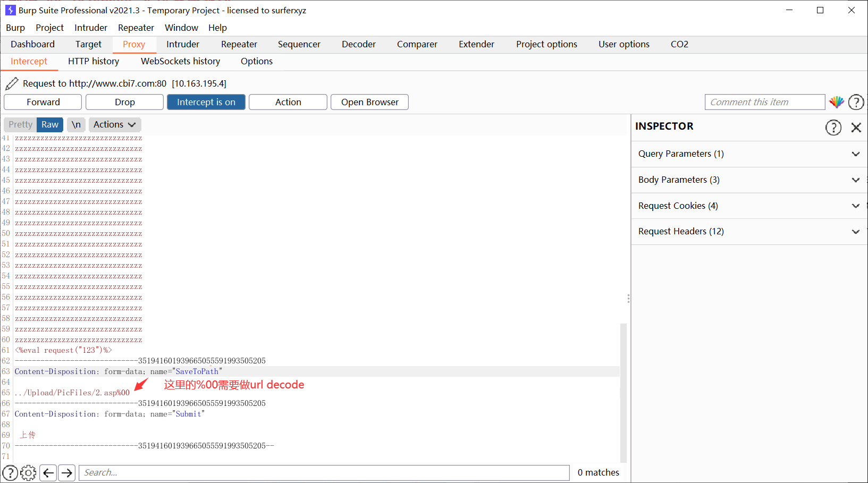868x483 pixels.
Task: Expand Body Parameters (3) section
Action: click(x=749, y=180)
